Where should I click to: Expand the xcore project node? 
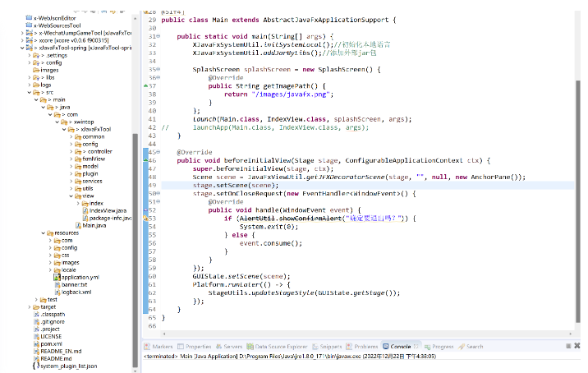(22, 40)
